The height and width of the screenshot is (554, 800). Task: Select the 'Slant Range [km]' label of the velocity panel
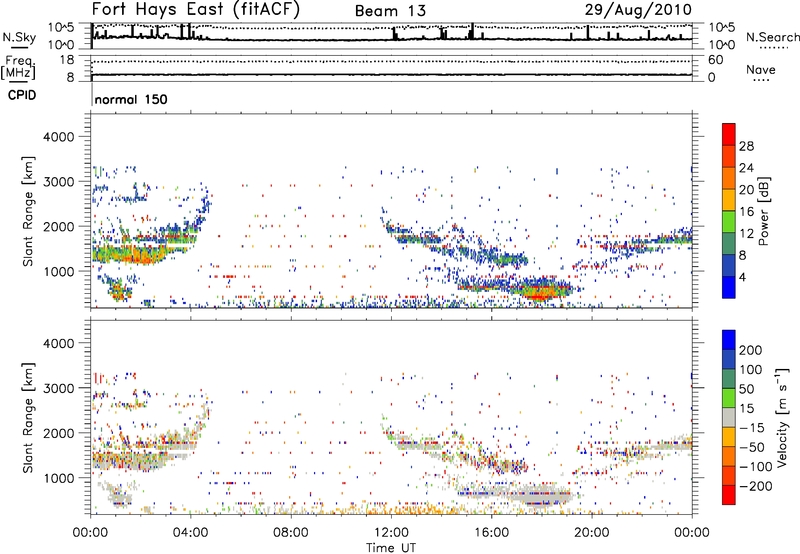click(x=28, y=418)
